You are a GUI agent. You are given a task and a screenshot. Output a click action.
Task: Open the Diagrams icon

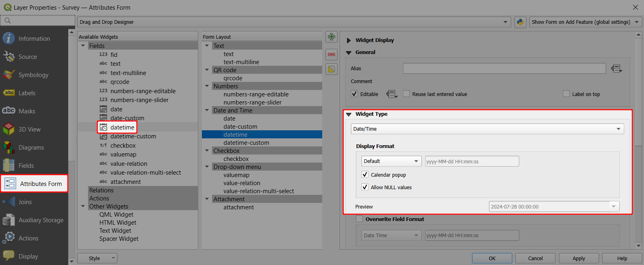click(x=8, y=147)
